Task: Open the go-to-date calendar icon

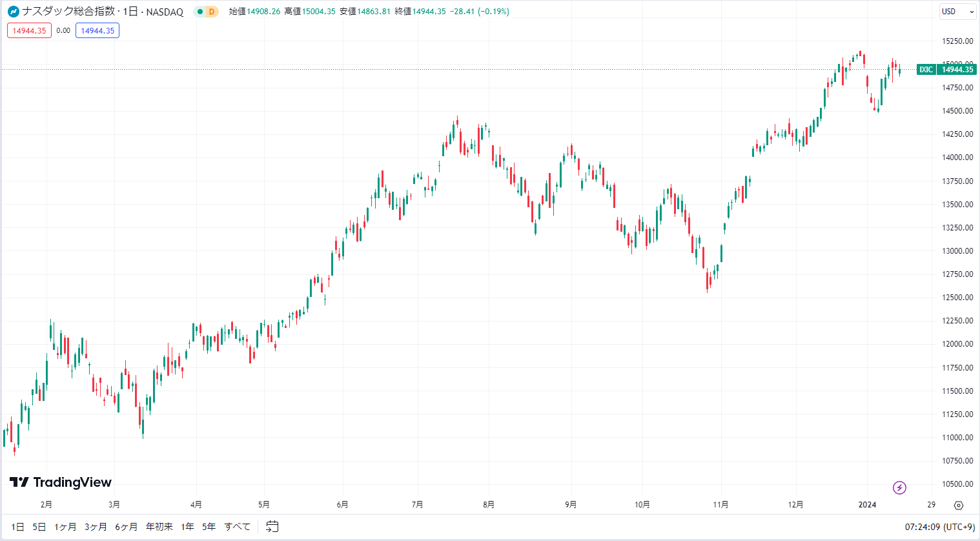Action: click(x=272, y=527)
